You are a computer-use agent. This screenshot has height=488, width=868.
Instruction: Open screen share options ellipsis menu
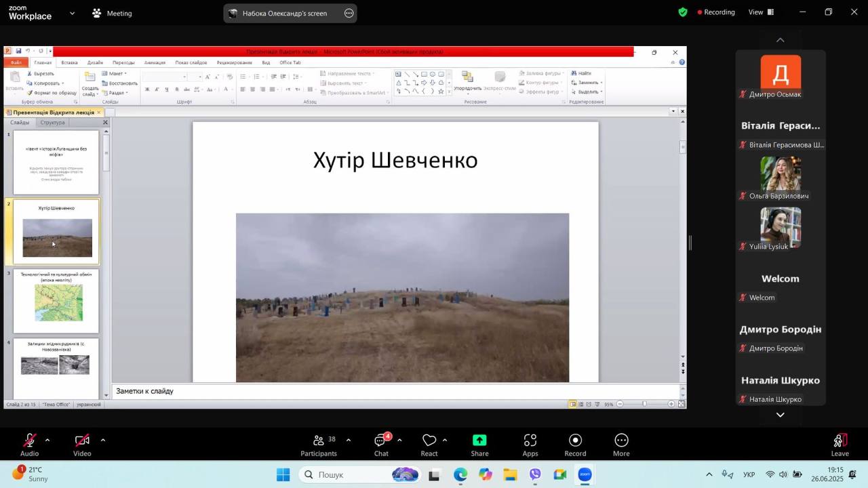point(349,13)
